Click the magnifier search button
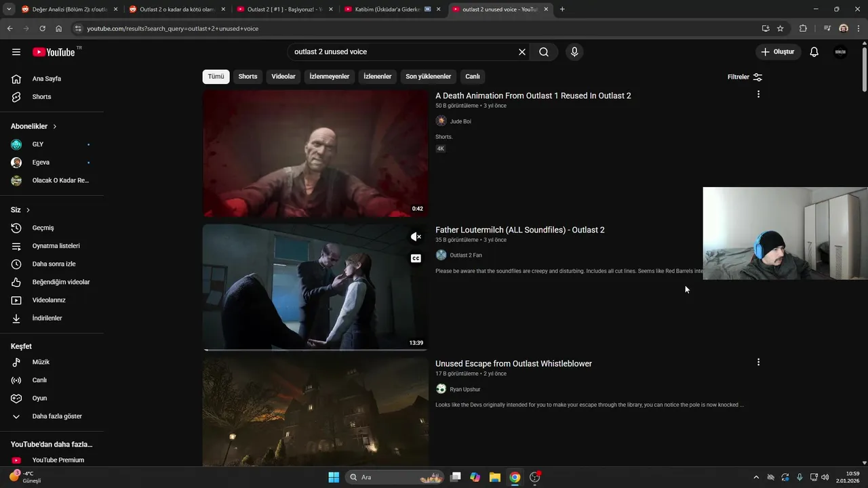The image size is (868, 488). point(544,52)
